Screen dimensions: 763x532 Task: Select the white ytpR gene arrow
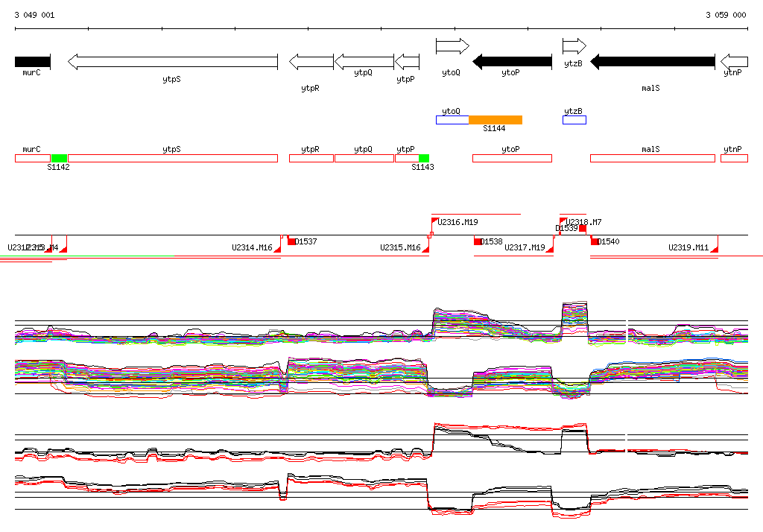pos(311,62)
